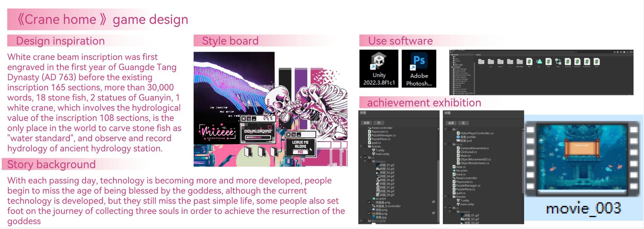Focus the Project window search field
The image size is (644, 229).
[594, 52]
